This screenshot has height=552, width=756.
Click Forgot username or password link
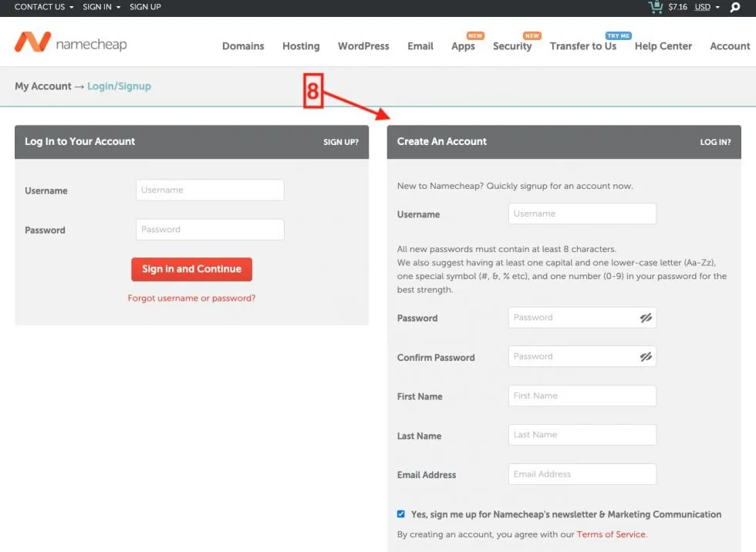[x=191, y=298]
